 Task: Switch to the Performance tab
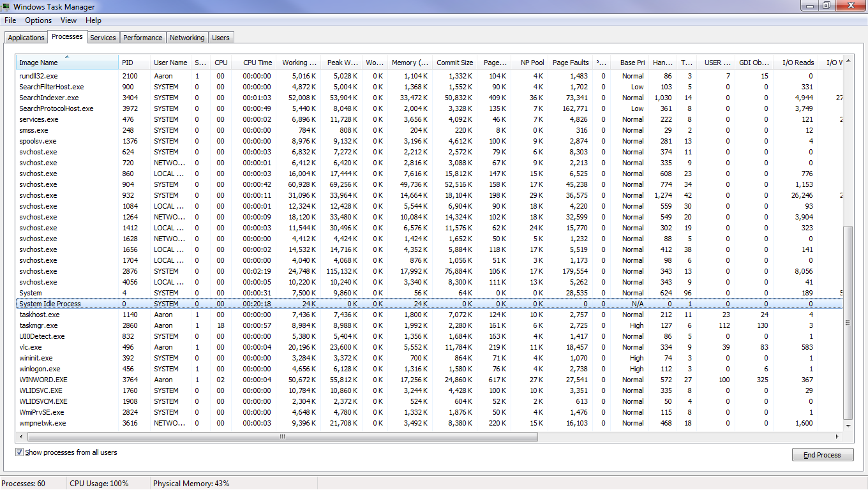[142, 38]
